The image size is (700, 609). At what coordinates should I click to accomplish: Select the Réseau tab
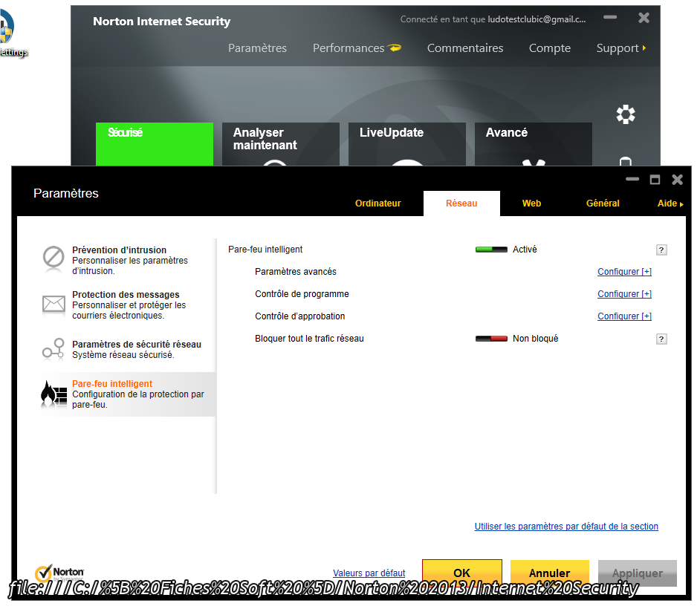(461, 203)
